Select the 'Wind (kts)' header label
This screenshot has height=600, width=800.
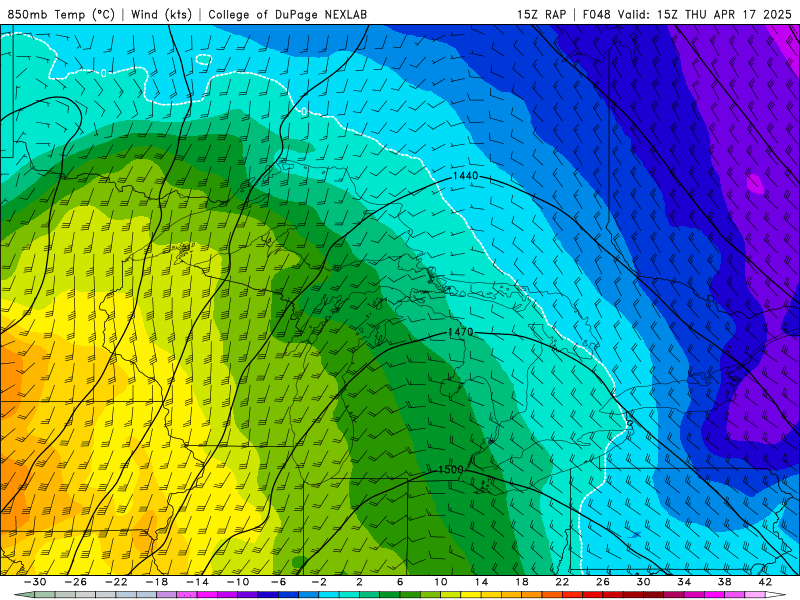tap(161, 14)
